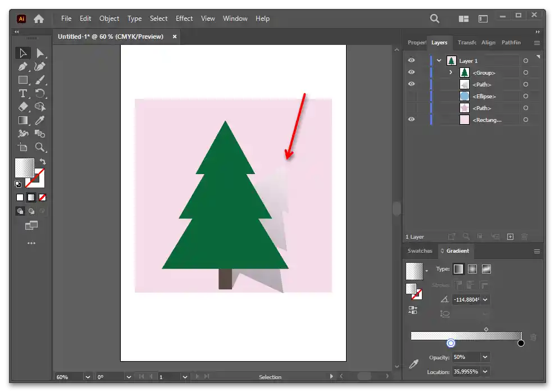This screenshot has width=555, height=392.
Task: Open the gradient angle dropdown
Action: point(485,300)
